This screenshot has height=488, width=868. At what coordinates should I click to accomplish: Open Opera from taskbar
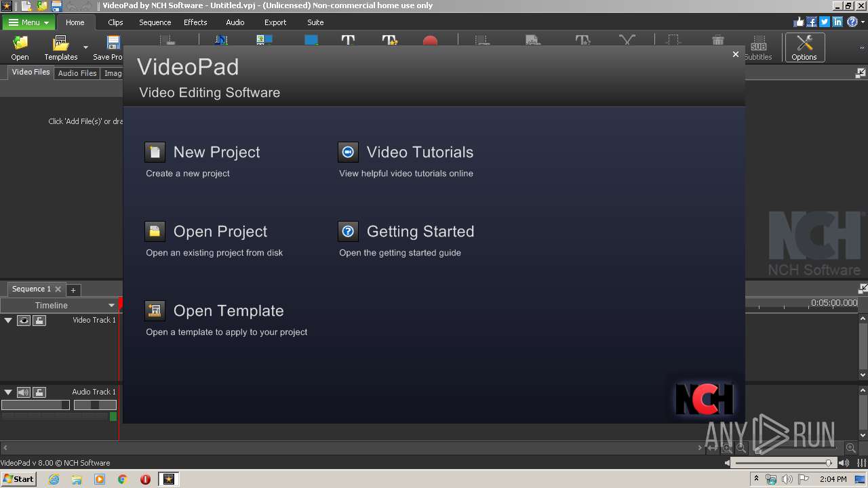coord(145,479)
